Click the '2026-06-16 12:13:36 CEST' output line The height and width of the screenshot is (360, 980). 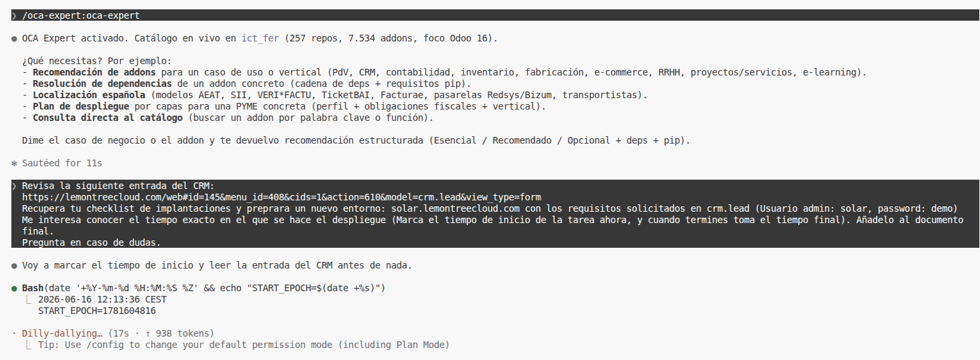click(102, 299)
